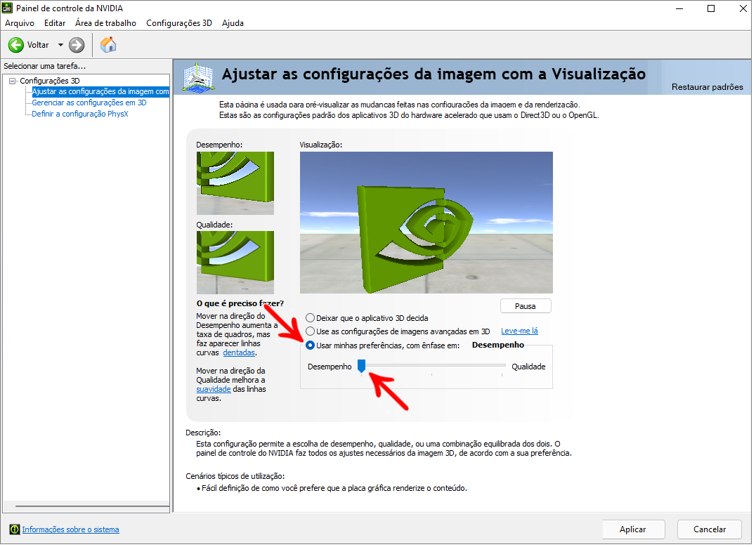Open the Ajuda menu
The width and height of the screenshot is (756, 547).
233,23
